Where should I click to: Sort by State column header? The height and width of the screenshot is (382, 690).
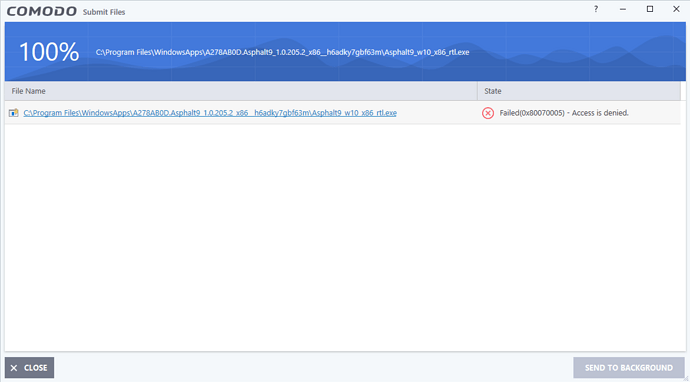579,91
